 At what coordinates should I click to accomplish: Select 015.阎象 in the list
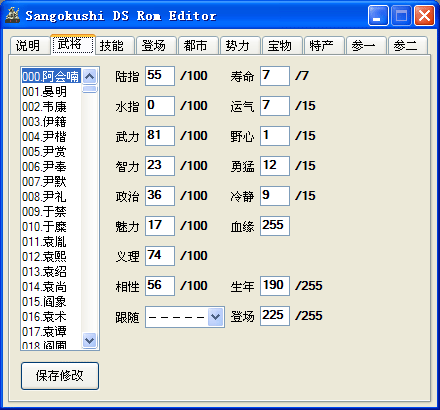pos(51,301)
